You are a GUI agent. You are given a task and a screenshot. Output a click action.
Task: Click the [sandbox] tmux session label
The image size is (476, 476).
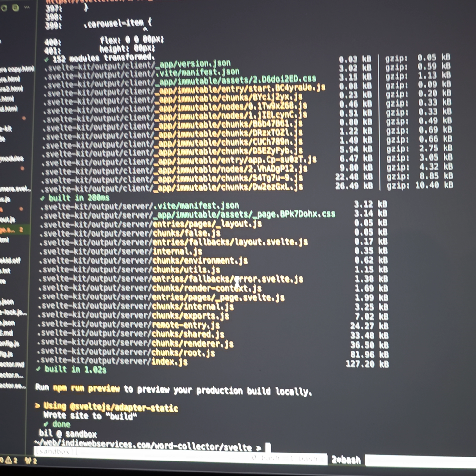(54, 451)
